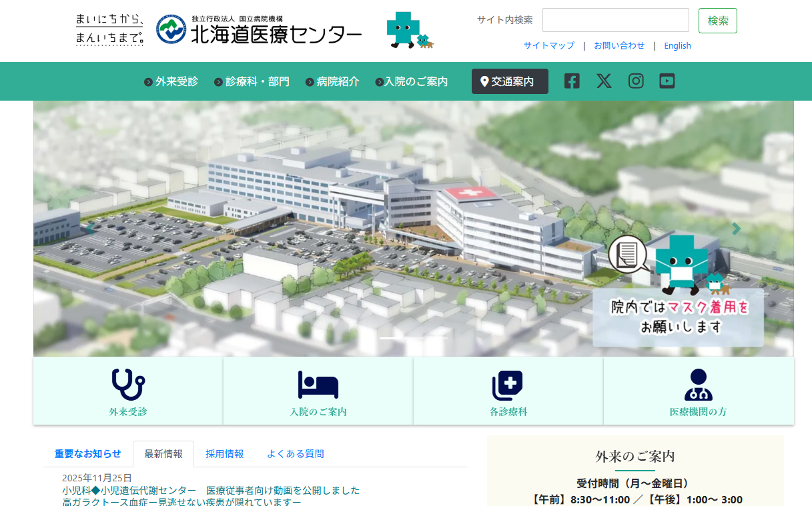Expand the 病院紹介 navigation menu
The height and width of the screenshot is (506, 812).
(x=332, y=82)
